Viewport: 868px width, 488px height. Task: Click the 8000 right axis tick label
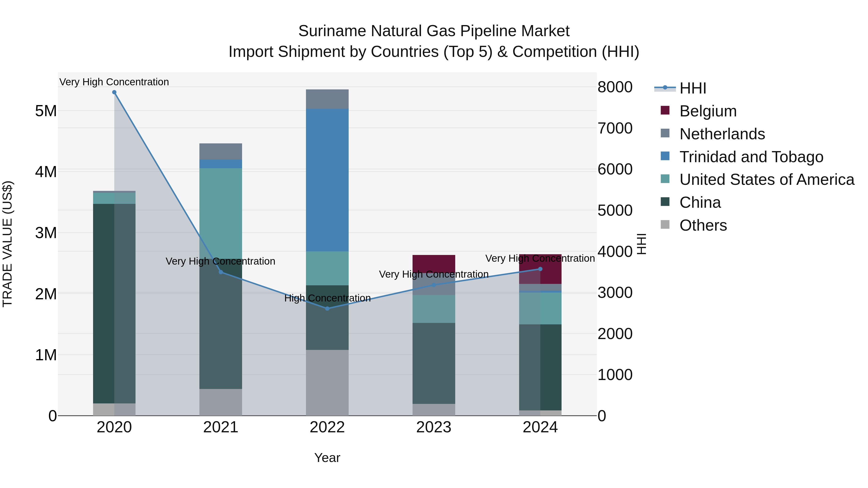click(615, 87)
